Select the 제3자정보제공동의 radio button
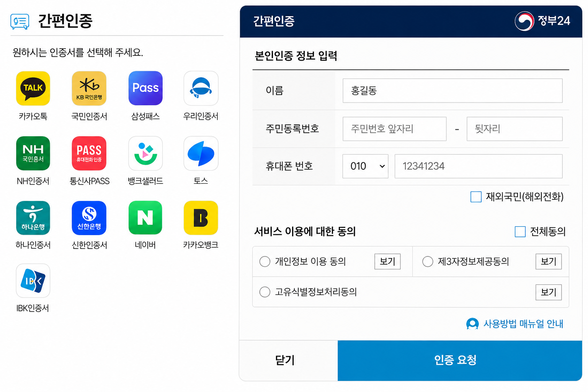588x392 pixels. coord(428,261)
